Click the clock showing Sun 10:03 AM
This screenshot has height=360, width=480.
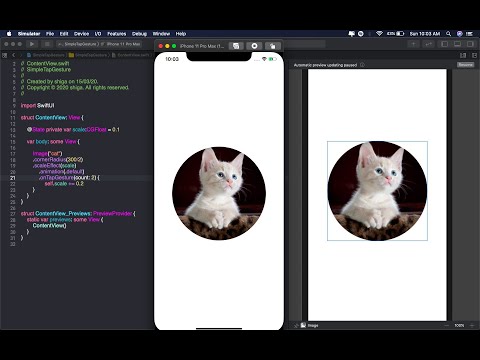click(425, 34)
